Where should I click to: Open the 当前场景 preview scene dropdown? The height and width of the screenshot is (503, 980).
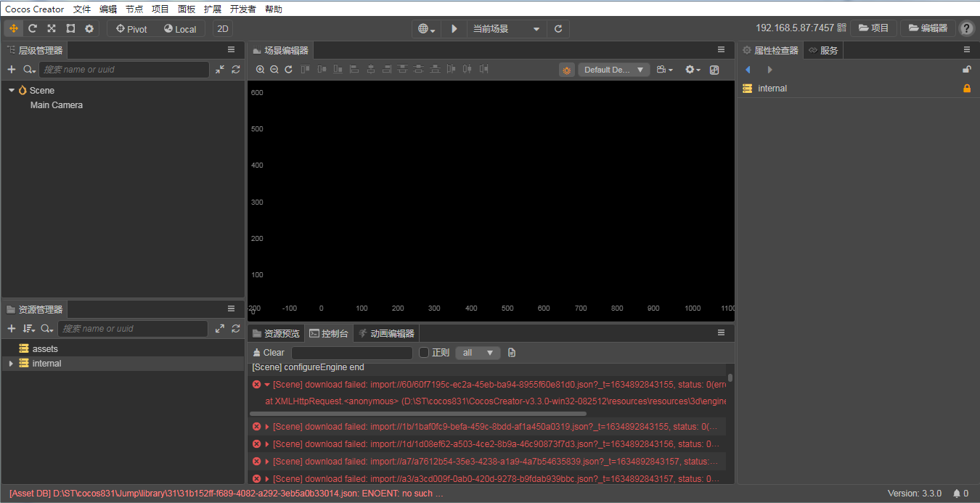[507, 29]
